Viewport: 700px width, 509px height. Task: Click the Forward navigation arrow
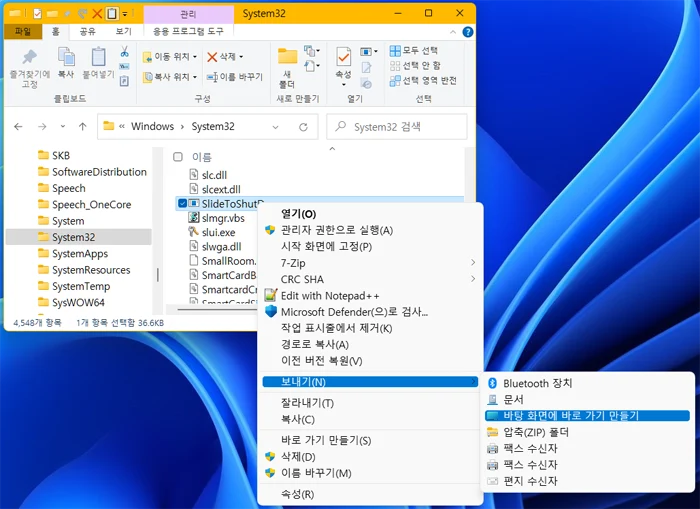42,127
